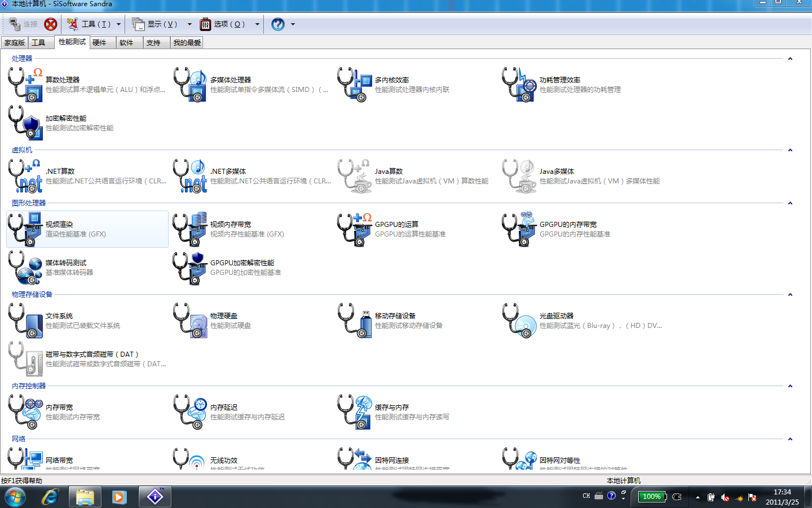Switch to the 我的最爱 tab

tap(187, 43)
